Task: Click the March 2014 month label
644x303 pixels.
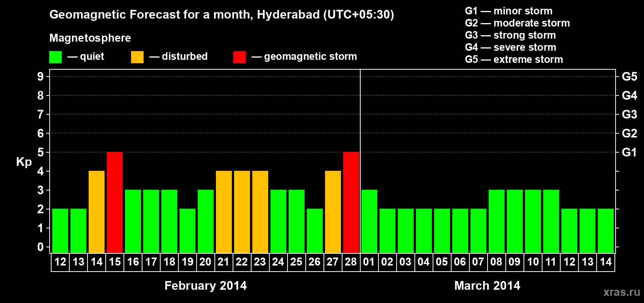Action: click(x=487, y=286)
